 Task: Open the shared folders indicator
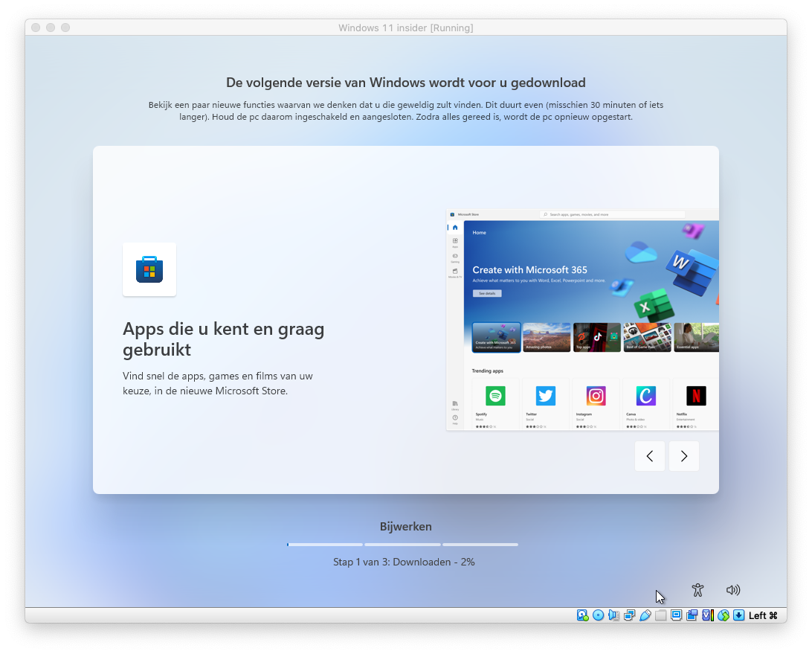[x=660, y=615]
